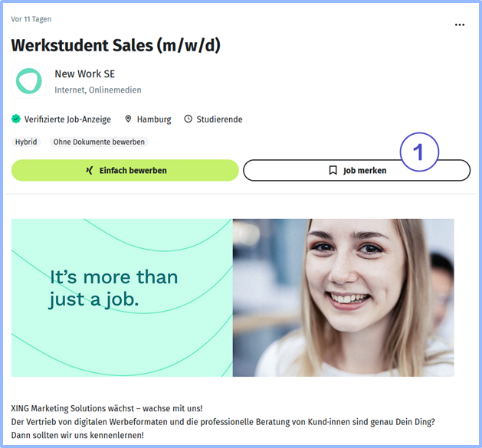This screenshot has height=448, width=482.
Task: Click the location pin icon
Action: point(128,119)
